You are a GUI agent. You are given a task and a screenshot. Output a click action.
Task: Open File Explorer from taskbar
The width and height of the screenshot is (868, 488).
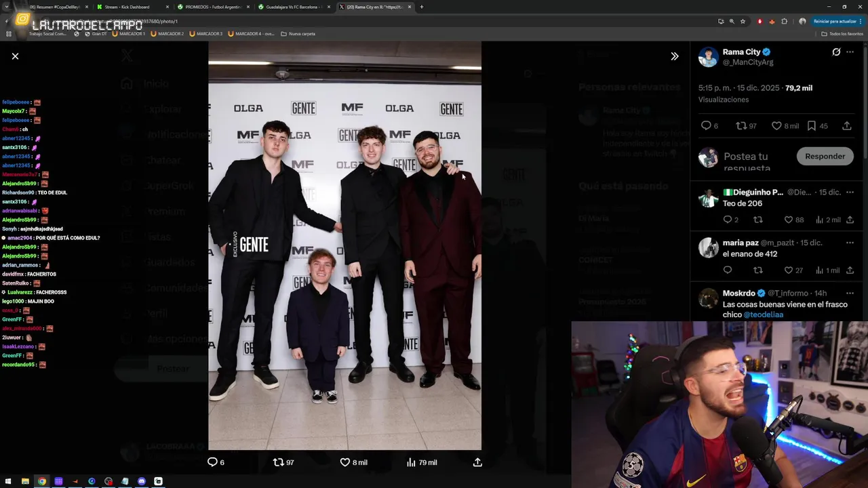point(25,481)
